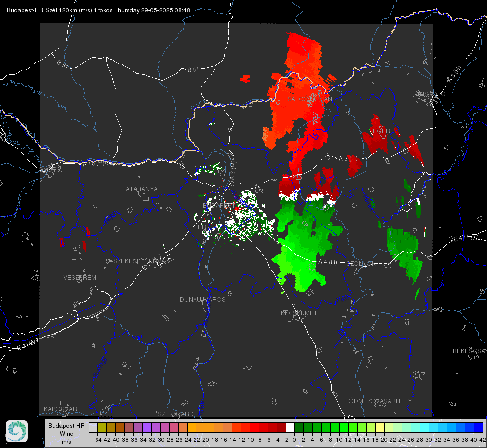Click the EGER city label
487x448 pixels.
pyautogui.click(x=381, y=131)
